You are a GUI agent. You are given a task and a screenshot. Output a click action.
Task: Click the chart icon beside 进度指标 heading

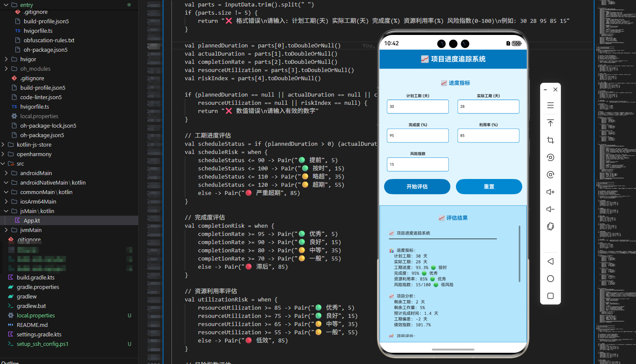444,83
